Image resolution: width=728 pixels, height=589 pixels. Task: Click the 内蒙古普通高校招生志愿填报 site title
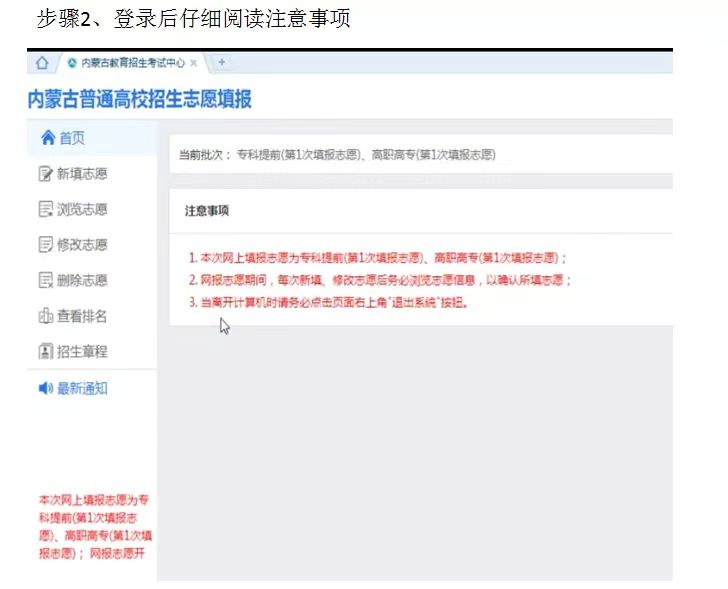[139, 100]
